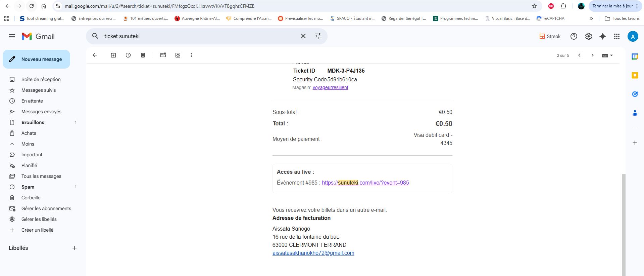Clear the search field text
The height and width of the screenshot is (276, 644).
pos(303,36)
